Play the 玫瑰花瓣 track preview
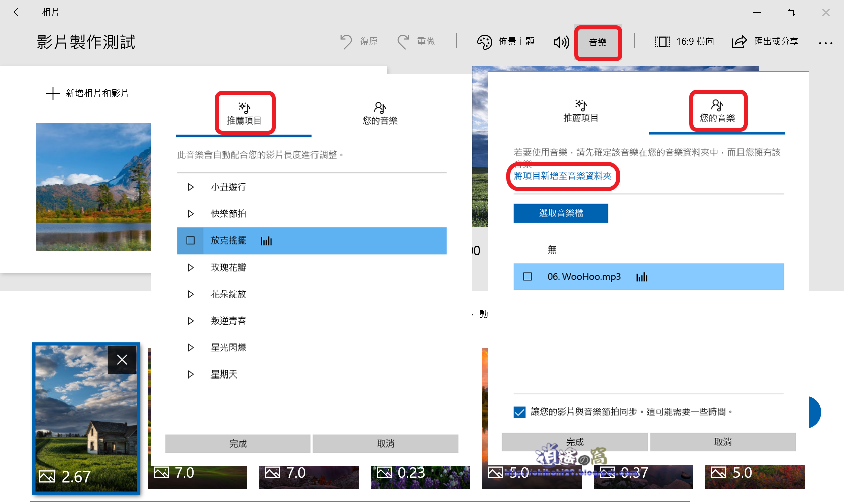 [190, 268]
